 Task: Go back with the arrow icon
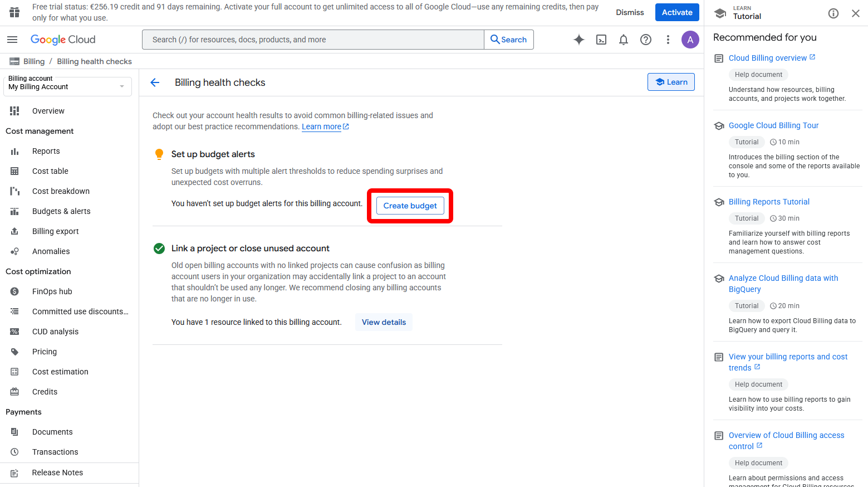pyautogui.click(x=155, y=82)
